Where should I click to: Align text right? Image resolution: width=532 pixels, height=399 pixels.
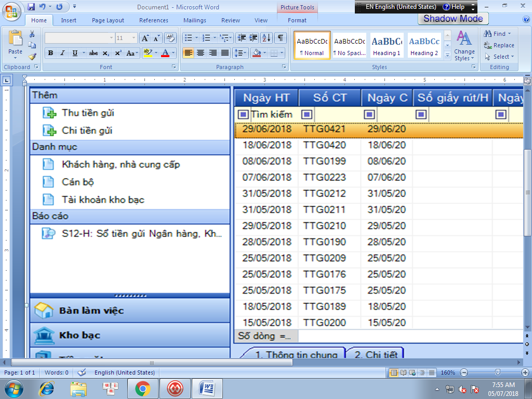click(x=212, y=53)
